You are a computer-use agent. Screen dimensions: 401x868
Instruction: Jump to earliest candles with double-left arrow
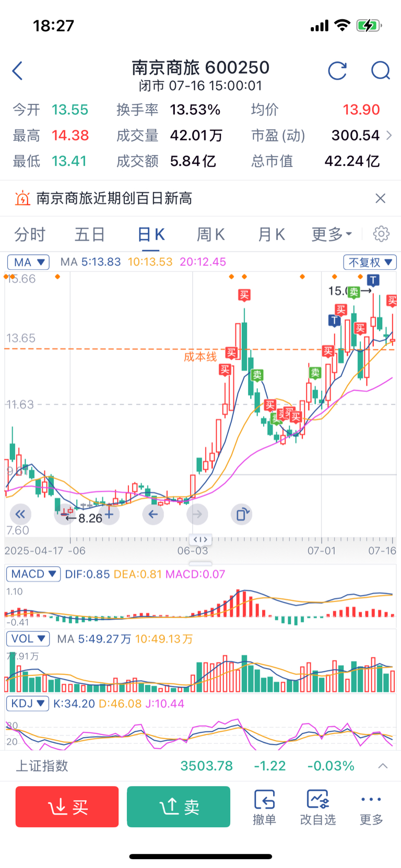pos(20,515)
